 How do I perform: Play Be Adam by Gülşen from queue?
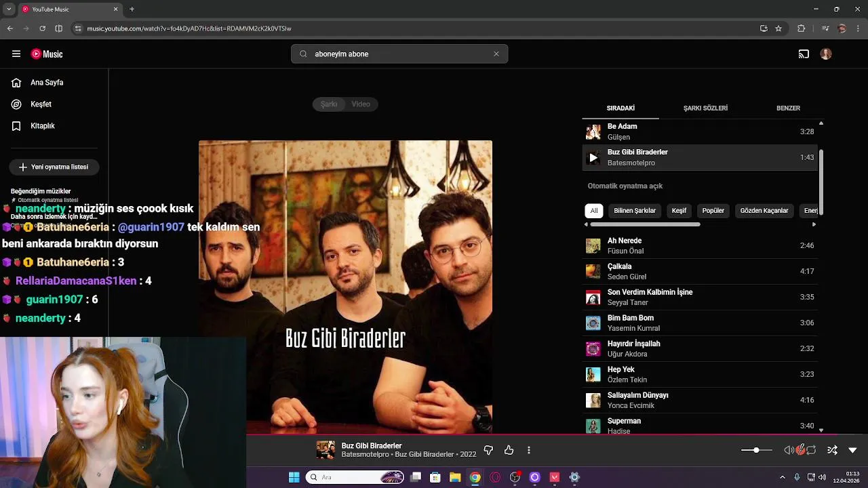coord(700,131)
